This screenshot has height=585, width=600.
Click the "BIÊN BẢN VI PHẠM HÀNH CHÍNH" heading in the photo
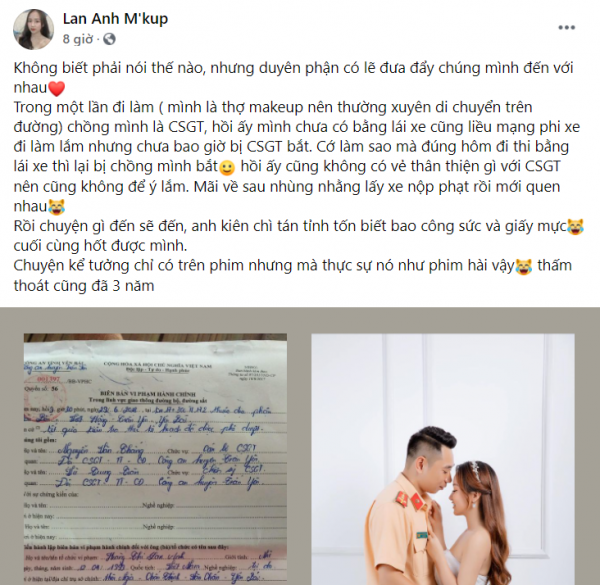tap(148, 394)
